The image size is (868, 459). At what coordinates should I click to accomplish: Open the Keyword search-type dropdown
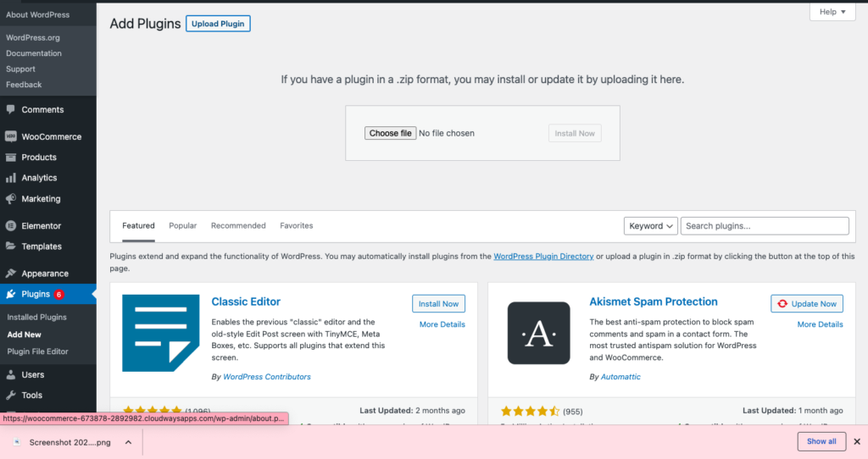pos(650,225)
